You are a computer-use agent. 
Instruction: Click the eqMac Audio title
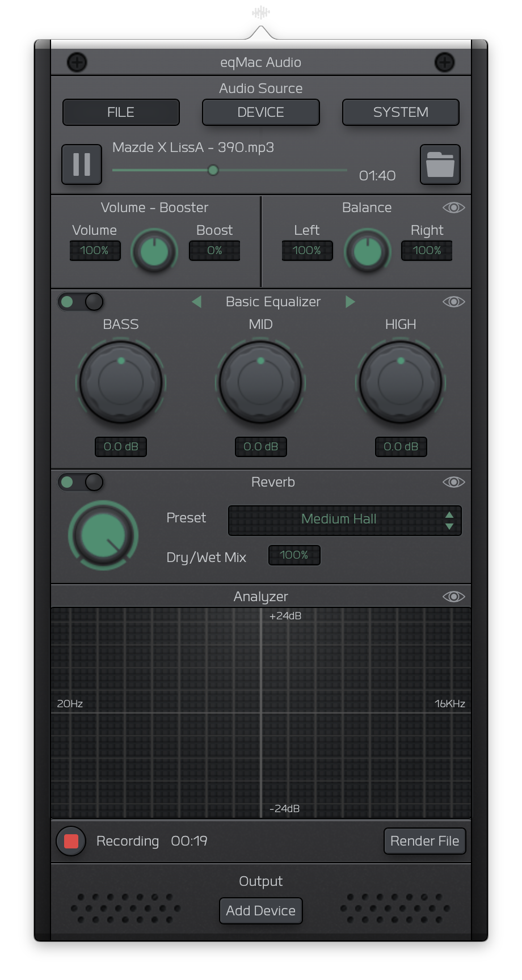(x=261, y=62)
